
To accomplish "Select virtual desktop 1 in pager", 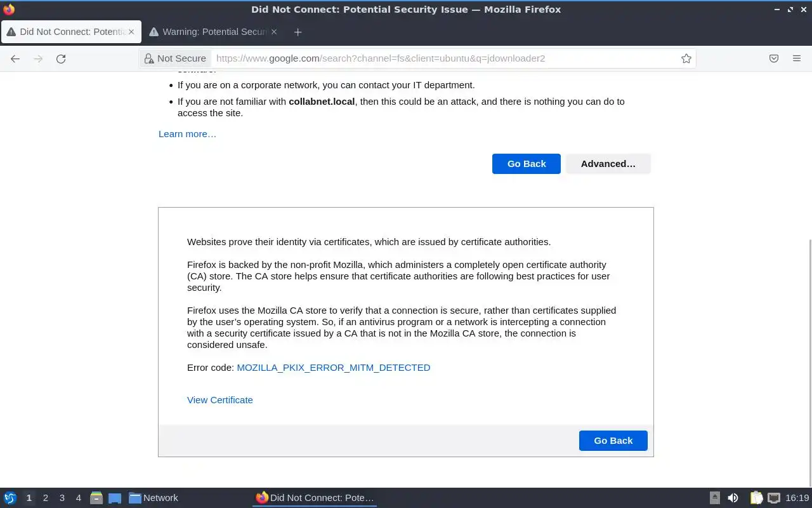I will (29, 498).
